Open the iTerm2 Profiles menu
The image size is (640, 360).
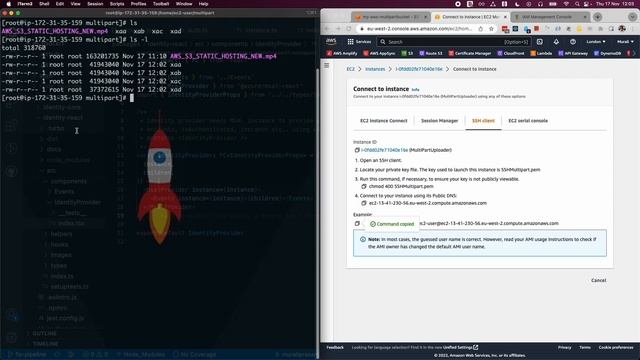[x=138, y=4]
